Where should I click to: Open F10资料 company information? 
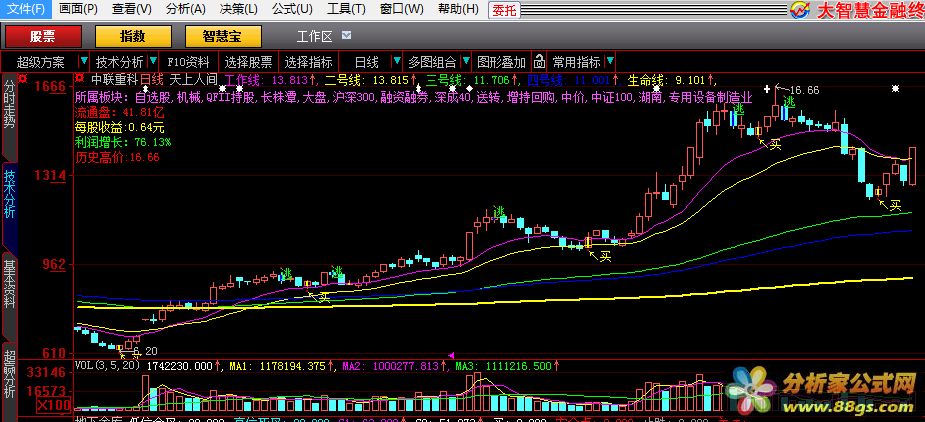(188, 62)
